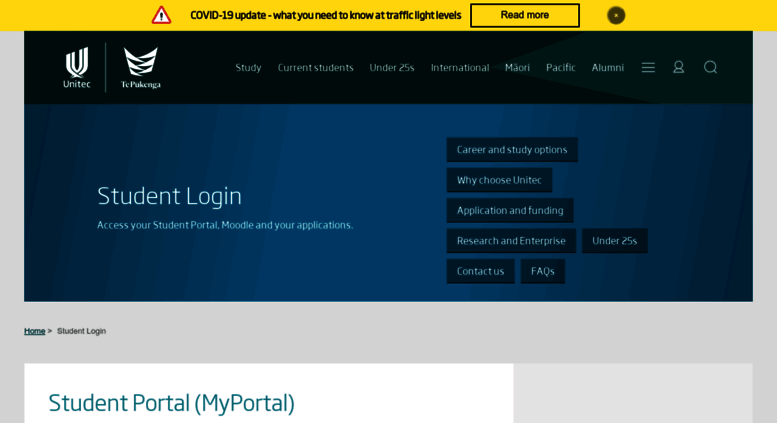Open the hamburger menu icon
Viewport: 777px width, 423px height.
click(648, 67)
